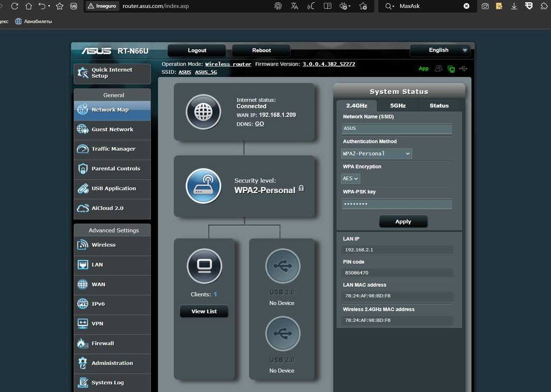Click the WPA-PSK key field
Viewport: 551px width, 392px height.
pos(396,204)
